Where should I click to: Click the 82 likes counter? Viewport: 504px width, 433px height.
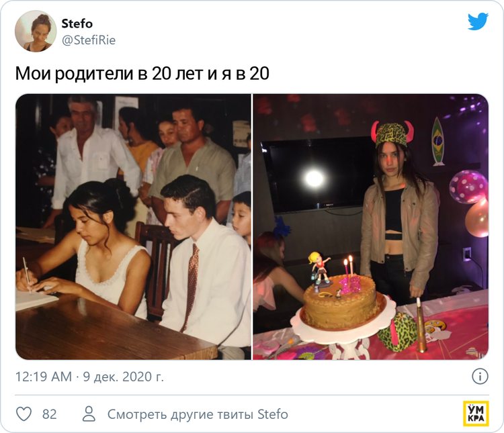(50, 414)
